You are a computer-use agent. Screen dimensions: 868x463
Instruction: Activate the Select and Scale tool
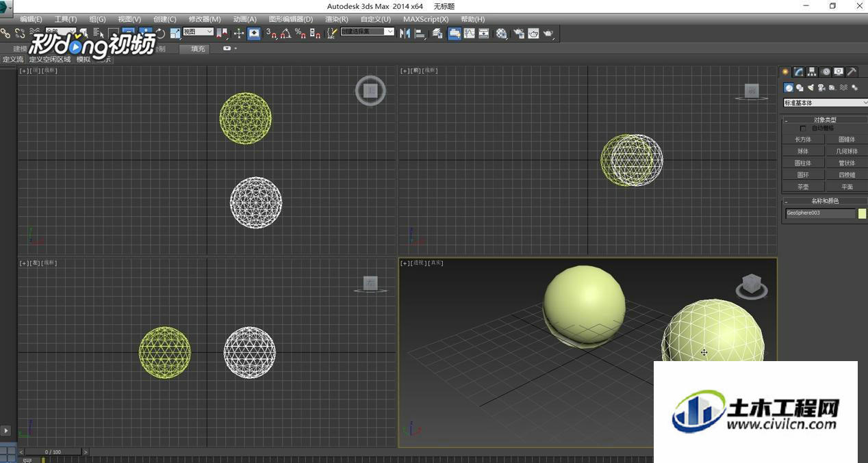tap(175, 33)
